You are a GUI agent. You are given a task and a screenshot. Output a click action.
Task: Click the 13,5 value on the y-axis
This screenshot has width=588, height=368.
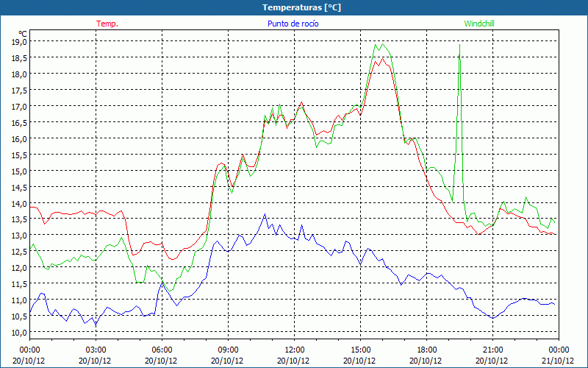tap(19, 219)
